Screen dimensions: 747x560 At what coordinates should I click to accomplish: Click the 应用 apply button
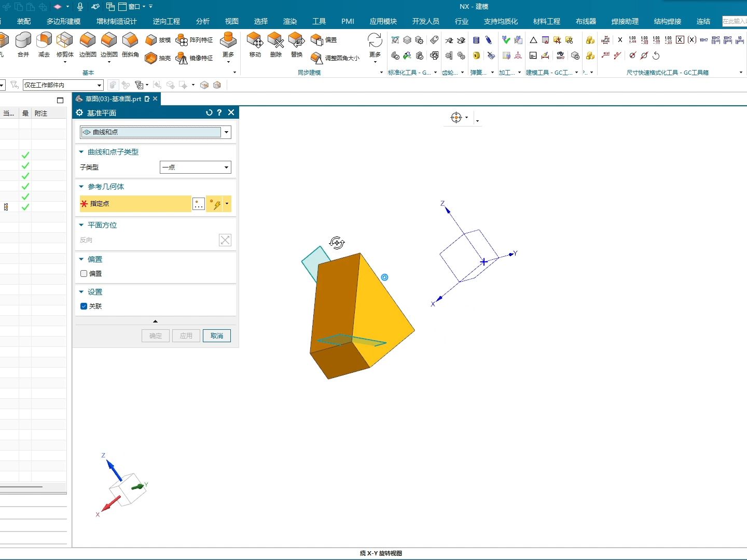pyautogui.click(x=186, y=336)
